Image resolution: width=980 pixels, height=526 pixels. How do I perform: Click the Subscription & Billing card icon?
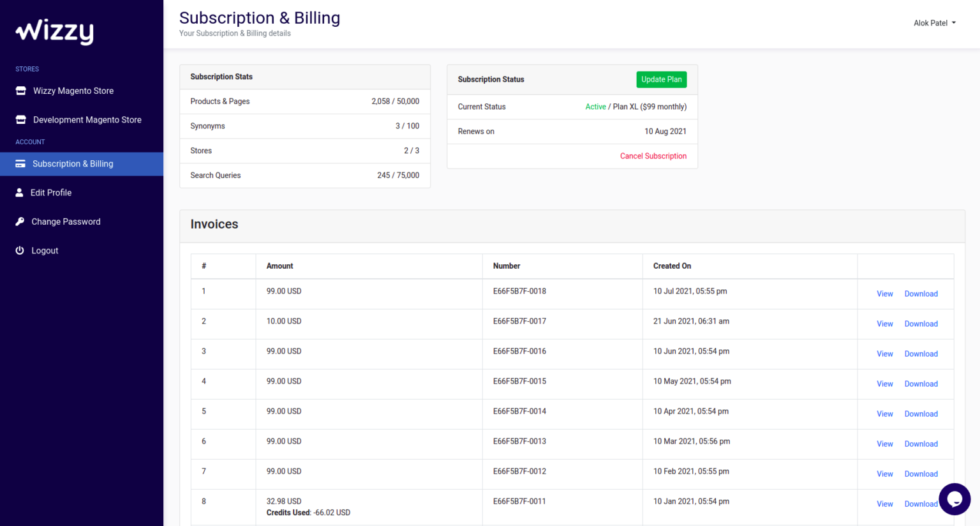point(20,163)
